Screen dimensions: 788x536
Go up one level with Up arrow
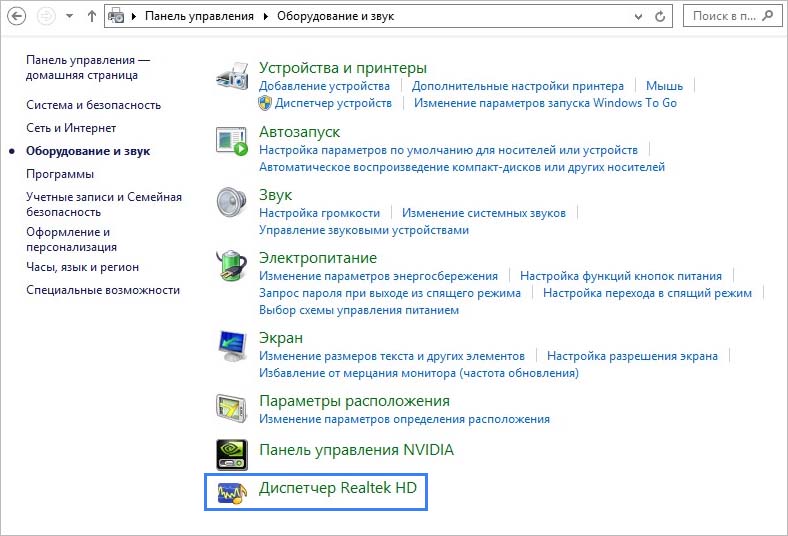91,16
